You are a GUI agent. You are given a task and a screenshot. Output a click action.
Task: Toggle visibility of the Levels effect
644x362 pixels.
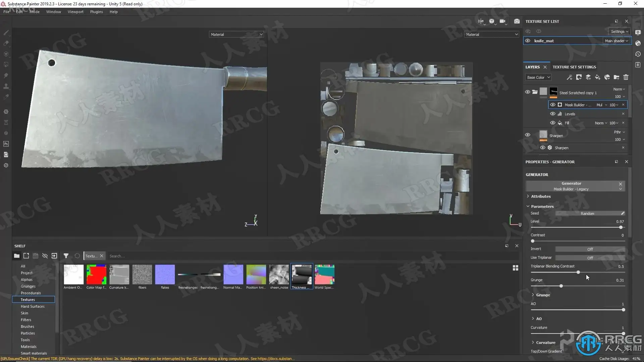click(x=553, y=114)
